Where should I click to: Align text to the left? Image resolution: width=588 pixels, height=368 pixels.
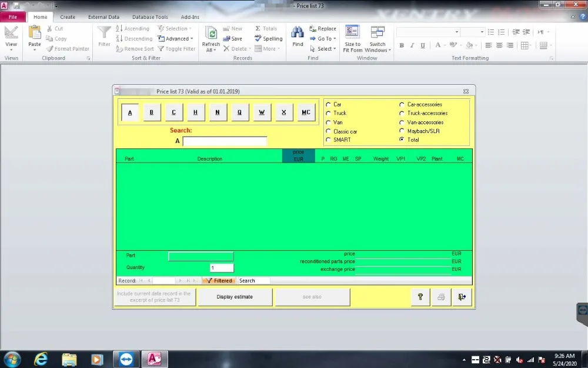[x=488, y=45]
